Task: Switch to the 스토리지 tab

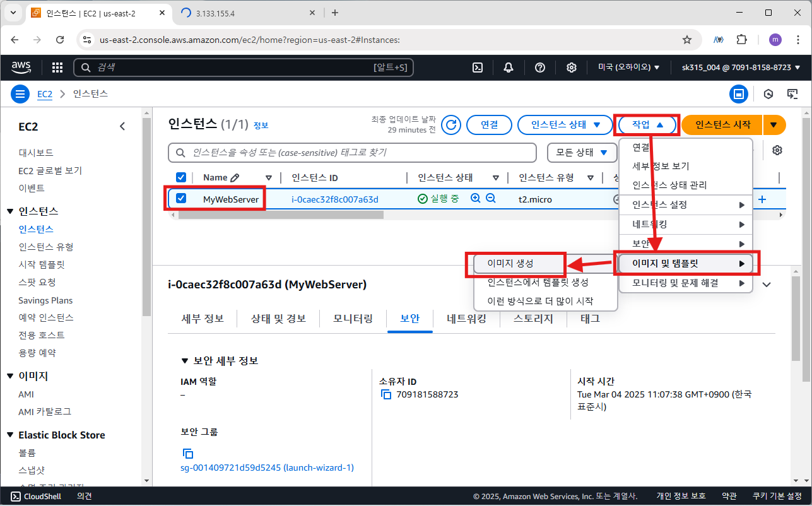Action: [533, 319]
